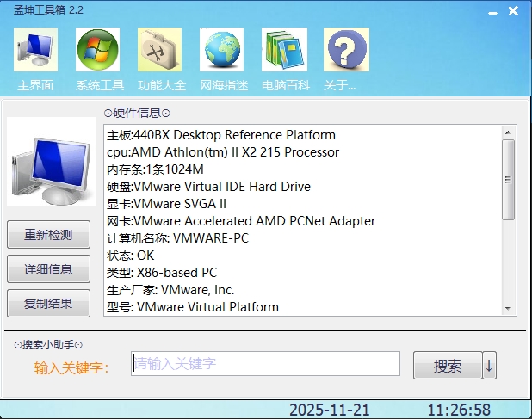Click the date 2025-11-21 in status bar

[329, 410]
